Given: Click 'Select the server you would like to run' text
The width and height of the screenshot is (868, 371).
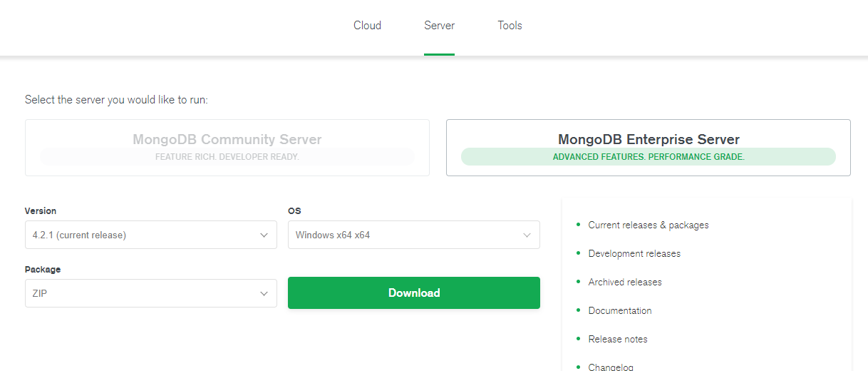Looking at the screenshot, I should 116,100.
